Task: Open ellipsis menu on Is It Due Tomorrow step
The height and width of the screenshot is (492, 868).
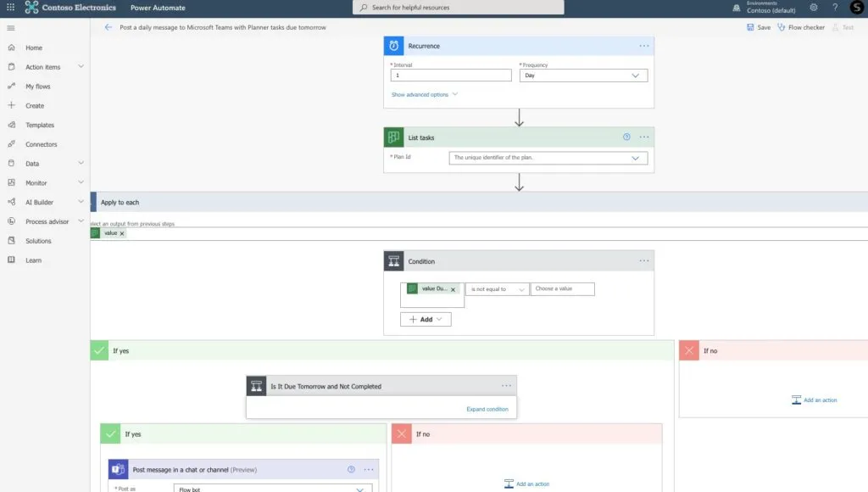Action: 506,386
